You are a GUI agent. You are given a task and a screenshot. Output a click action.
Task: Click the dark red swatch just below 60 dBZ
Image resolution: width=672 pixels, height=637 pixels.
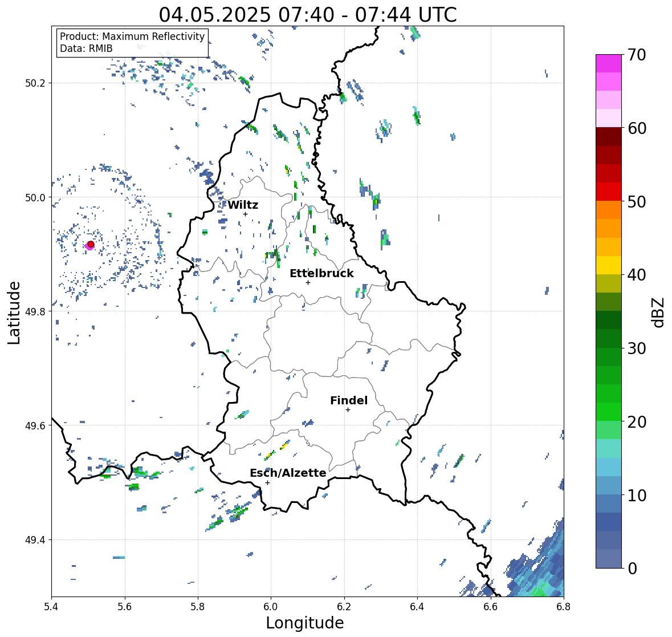tap(609, 137)
